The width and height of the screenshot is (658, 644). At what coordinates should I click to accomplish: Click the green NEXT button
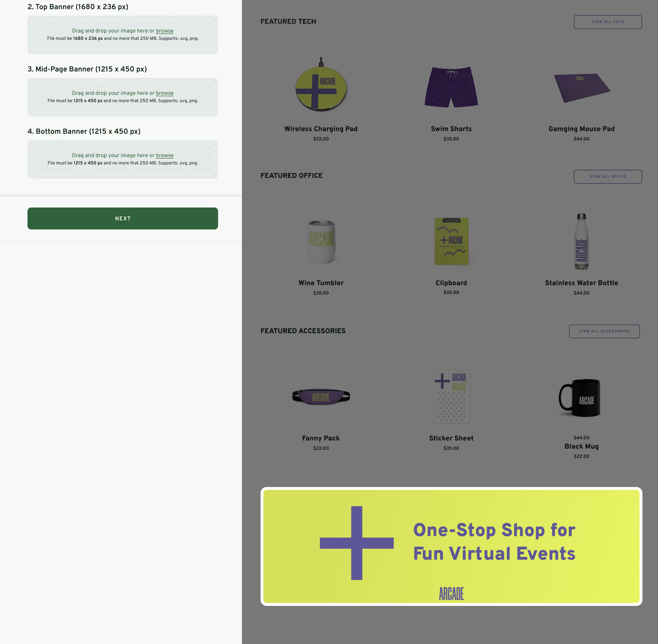tap(123, 218)
